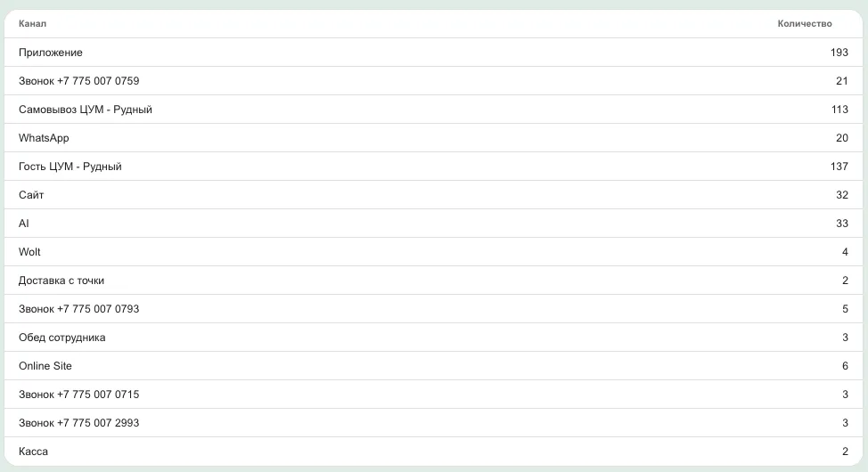Select the Звонок +7 775 007 0793 row
The image size is (868, 472).
tap(433, 309)
